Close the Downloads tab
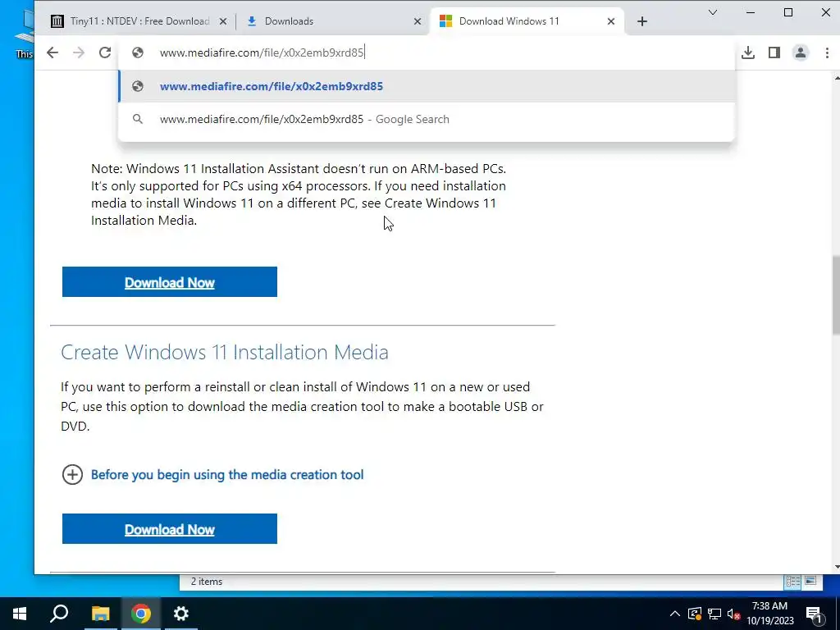The image size is (840, 630). pyautogui.click(x=418, y=21)
